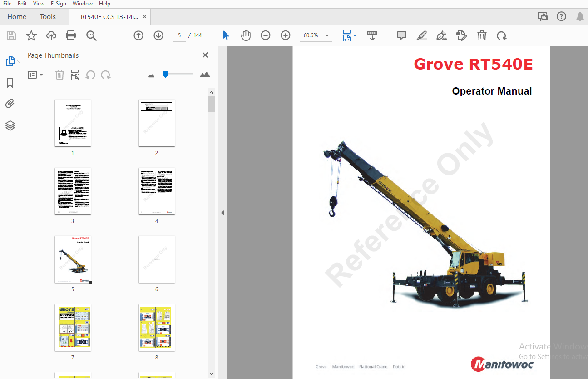Select page 6 thumbnail
The width and height of the screenshot is (588, 379).
point(157,259)
